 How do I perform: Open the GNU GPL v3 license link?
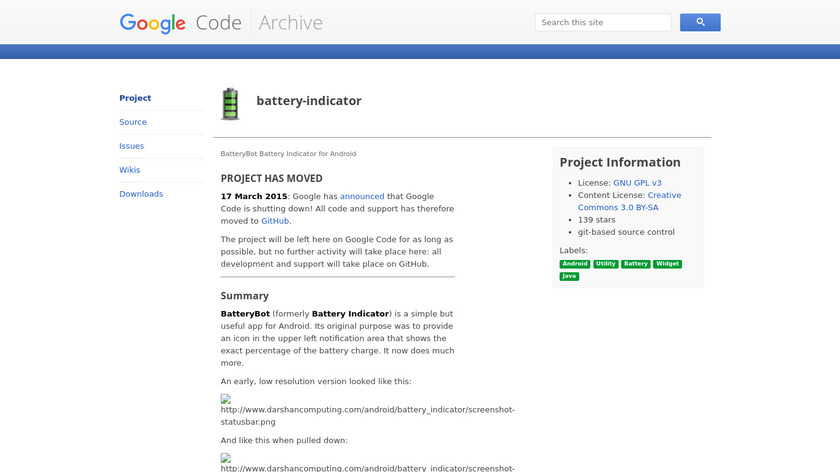(x=637, y=183)
